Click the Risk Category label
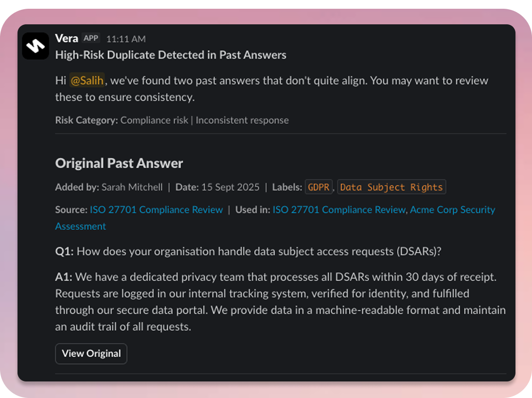532x398 pixels. [x=87, y=120]
